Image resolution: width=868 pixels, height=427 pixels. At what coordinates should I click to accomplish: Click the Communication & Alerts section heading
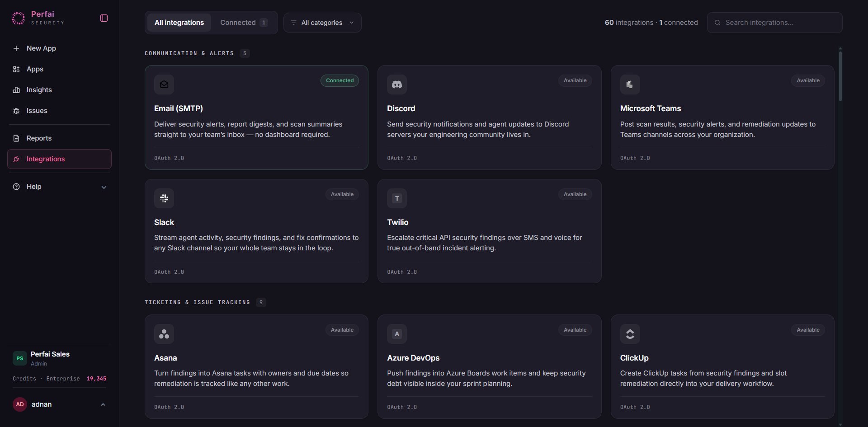[189, 53]
